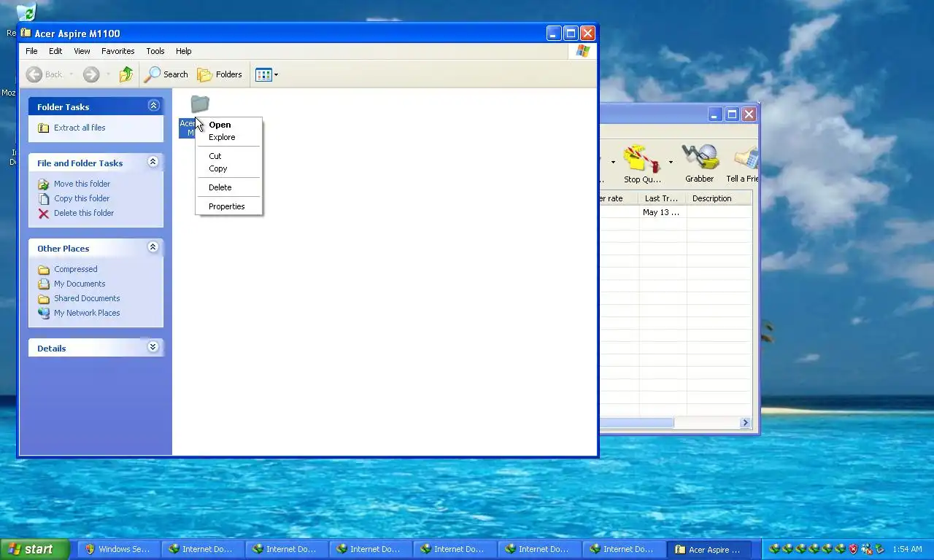Go up one folder level

pos(126,74)
